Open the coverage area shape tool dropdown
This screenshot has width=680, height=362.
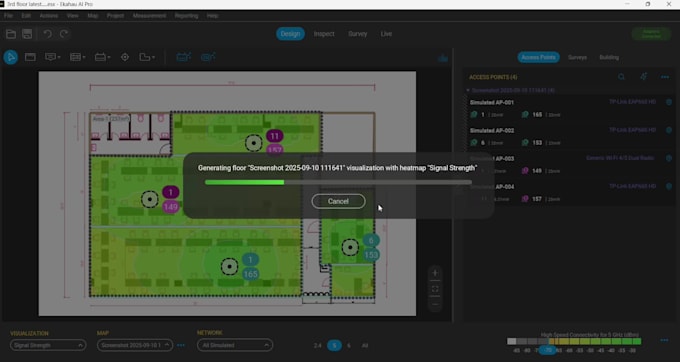tap(147, 57)
